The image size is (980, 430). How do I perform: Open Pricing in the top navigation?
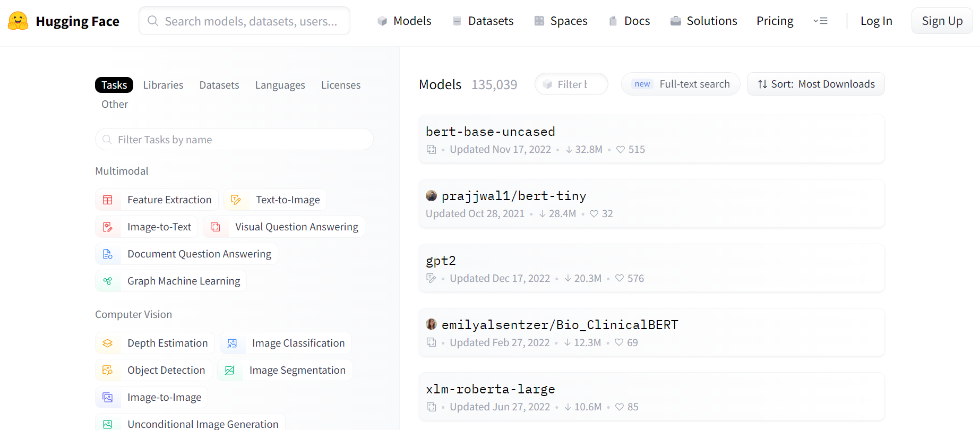click(775, 21)
